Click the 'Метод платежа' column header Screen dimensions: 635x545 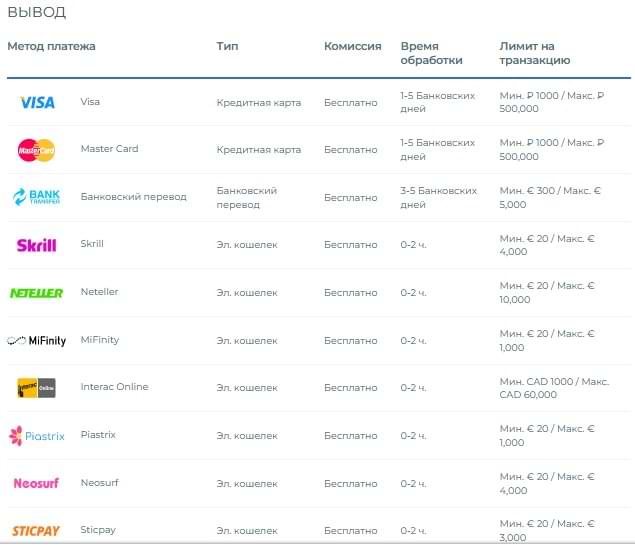point(51,46)
